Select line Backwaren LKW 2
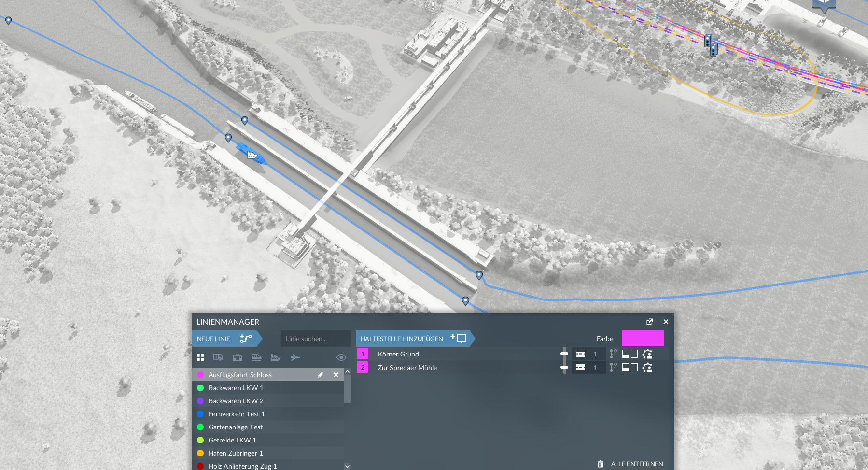 [268, 401]
